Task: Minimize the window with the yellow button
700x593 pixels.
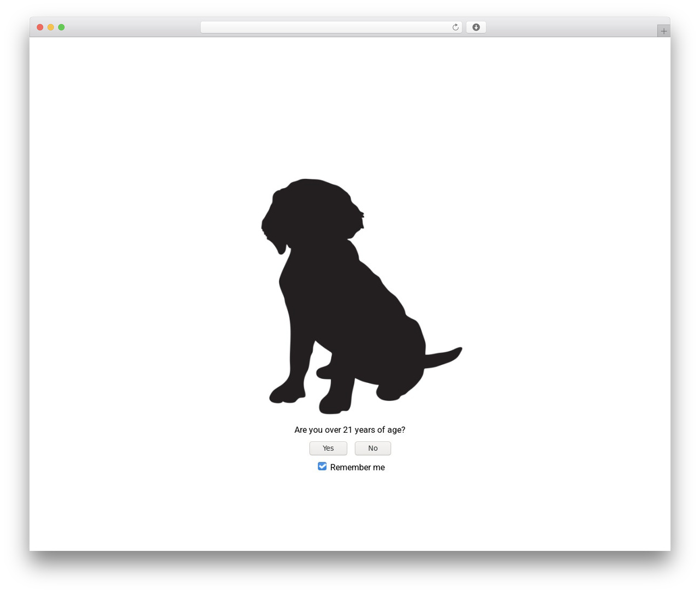Action: pyautogui.click(x=51, y=27)
